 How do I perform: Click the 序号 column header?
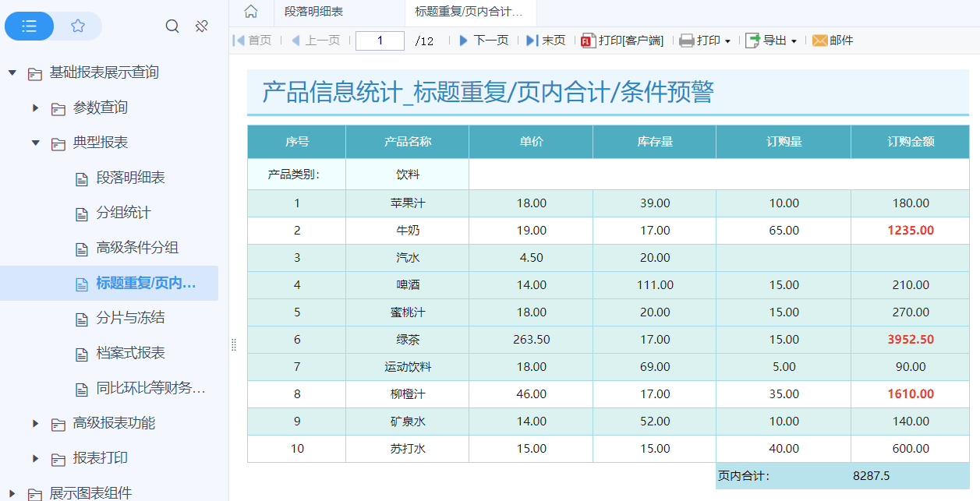297,142
